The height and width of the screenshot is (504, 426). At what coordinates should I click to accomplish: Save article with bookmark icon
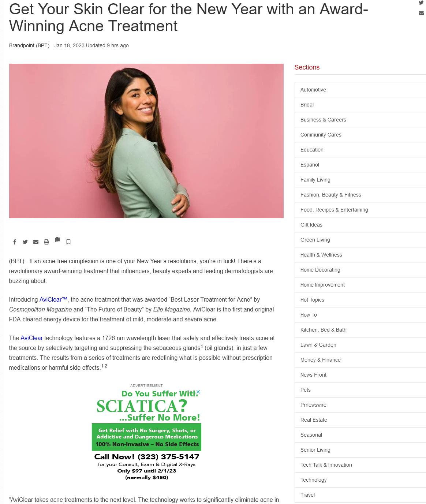coord(68,242)
